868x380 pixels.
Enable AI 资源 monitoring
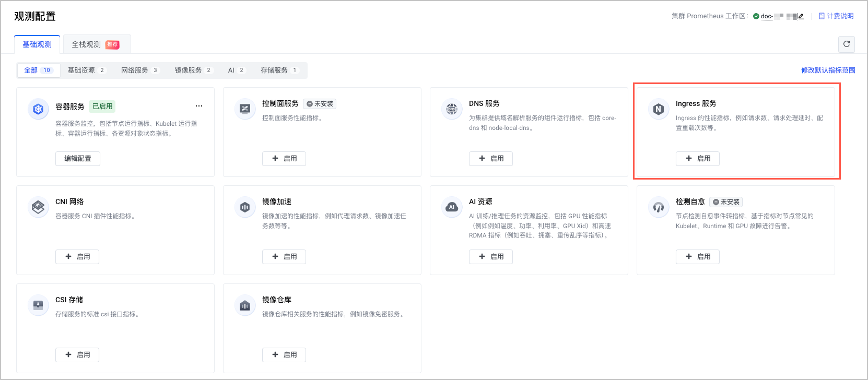(491, 257)
